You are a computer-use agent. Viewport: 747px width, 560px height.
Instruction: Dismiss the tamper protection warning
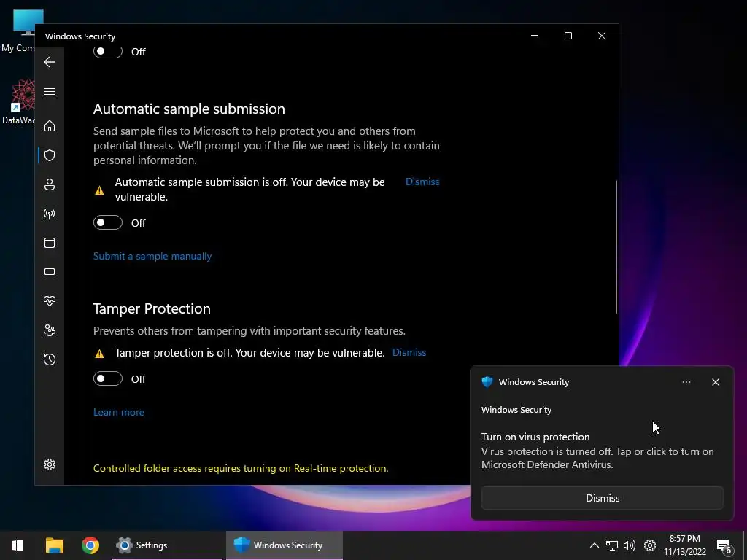coord(409,352)
